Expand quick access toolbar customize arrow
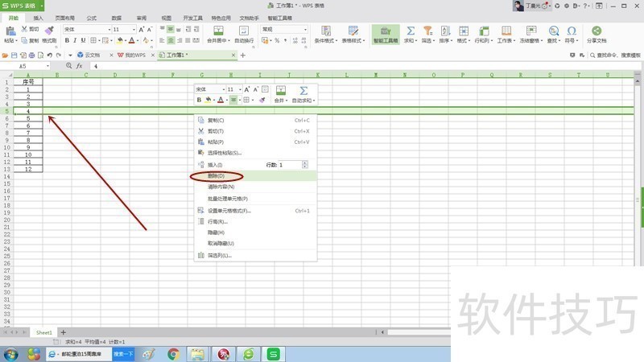Image resolution: width=644 pixels, height=362 pixels. pyautogui.click(x=70, y=55)
